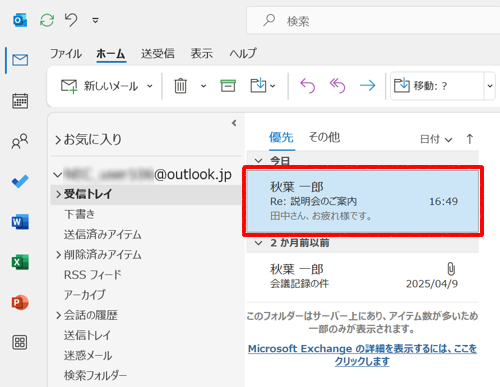Open the 下書き drafts folder

point(79,214)
